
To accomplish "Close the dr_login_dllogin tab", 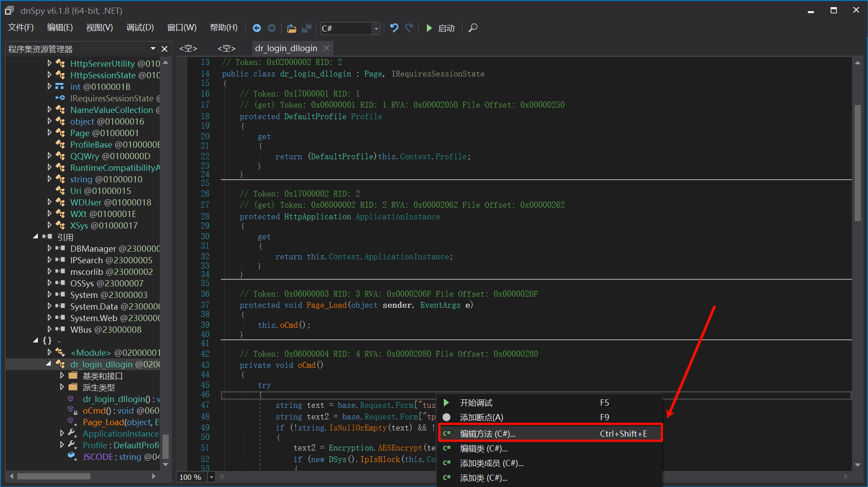I will coord(327,48).
